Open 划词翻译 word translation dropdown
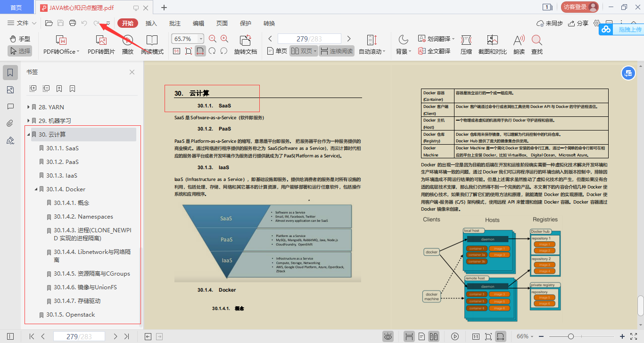This screenshot has width=644, height=343. point(436,39)
